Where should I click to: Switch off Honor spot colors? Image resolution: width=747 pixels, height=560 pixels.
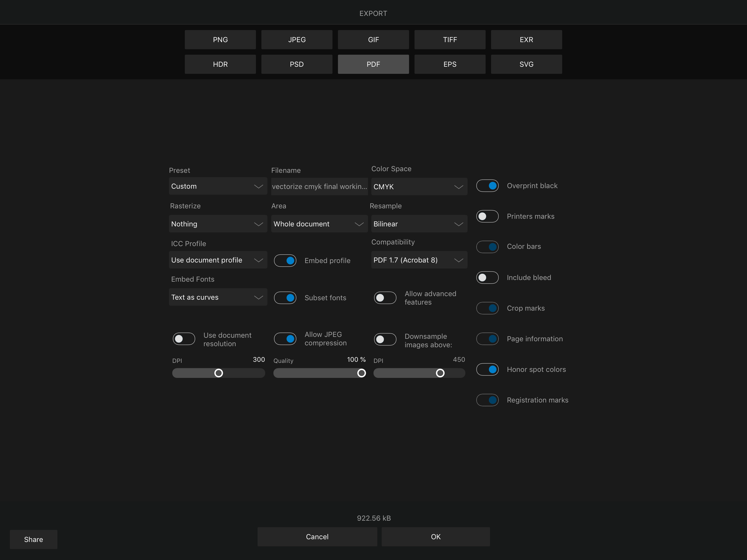pos(487,369)
